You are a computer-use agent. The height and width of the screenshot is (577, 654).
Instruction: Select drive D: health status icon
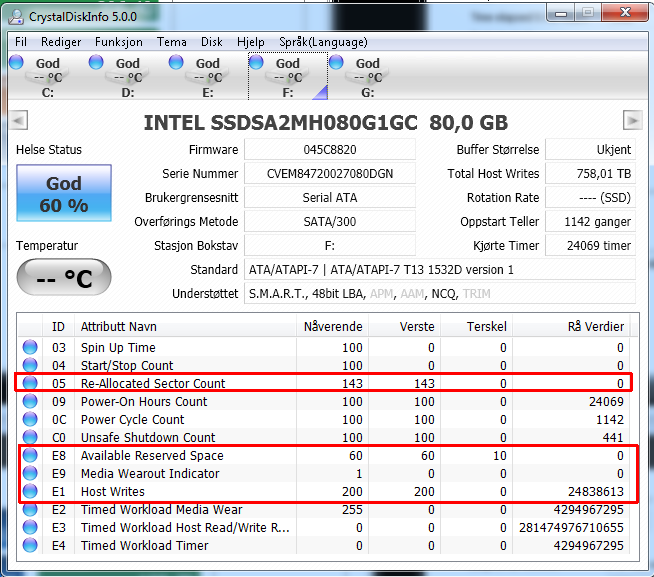(x=96, y=62)
